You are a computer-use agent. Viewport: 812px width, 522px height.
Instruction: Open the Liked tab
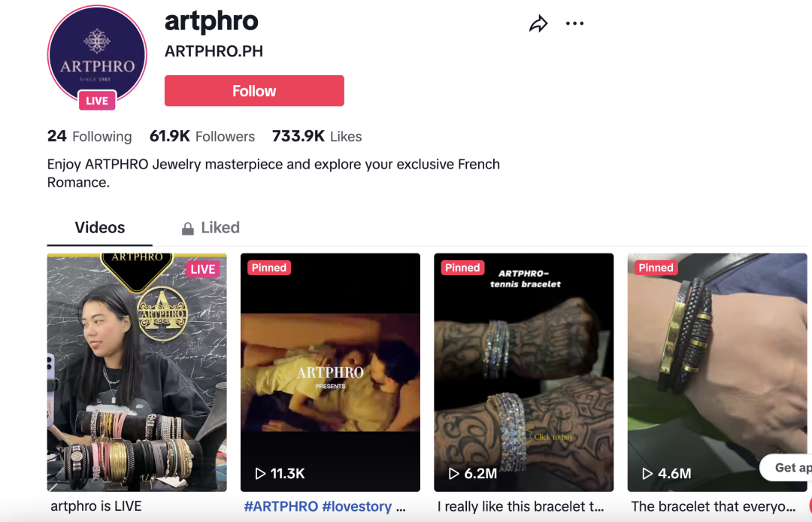click(x=211, y=228)
